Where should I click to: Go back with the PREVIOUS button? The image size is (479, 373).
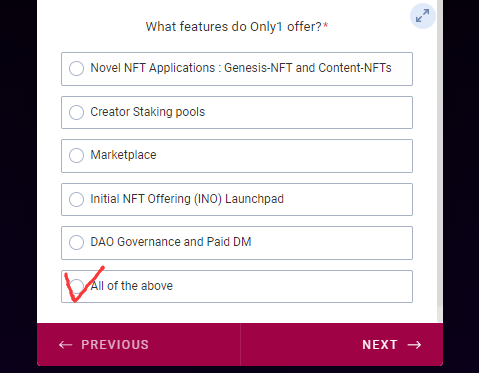[x=139, y=345]
